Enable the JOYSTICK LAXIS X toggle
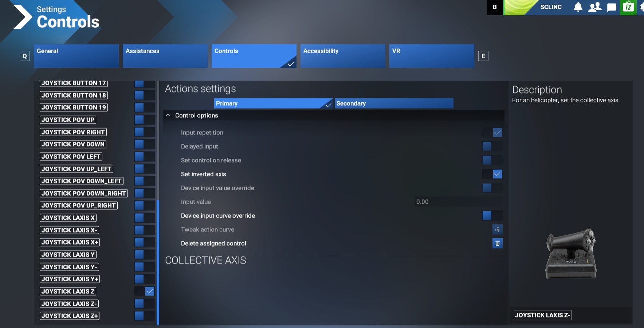The width and height of the screenshot is (644, 328). [x=145, y=218]
